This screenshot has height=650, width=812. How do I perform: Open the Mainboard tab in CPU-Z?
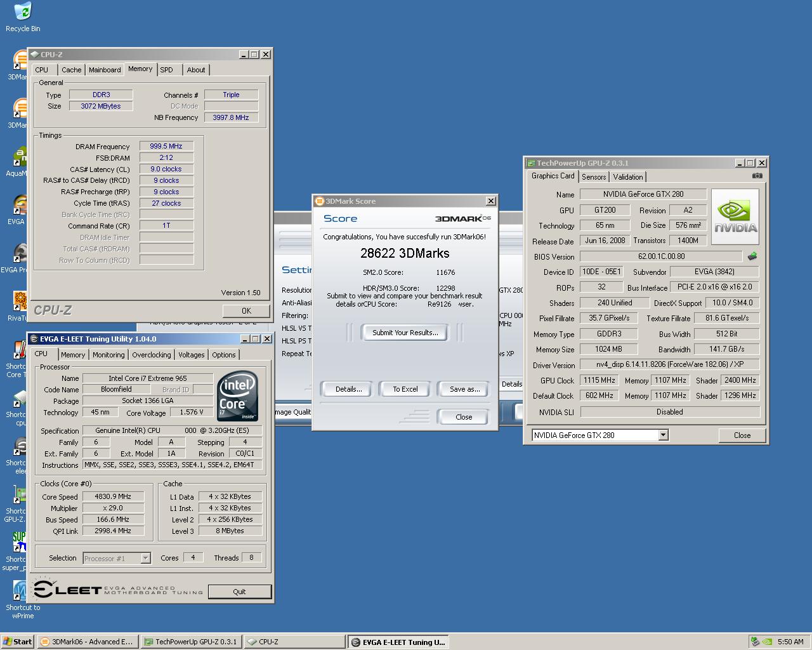(x=105, y=70)
